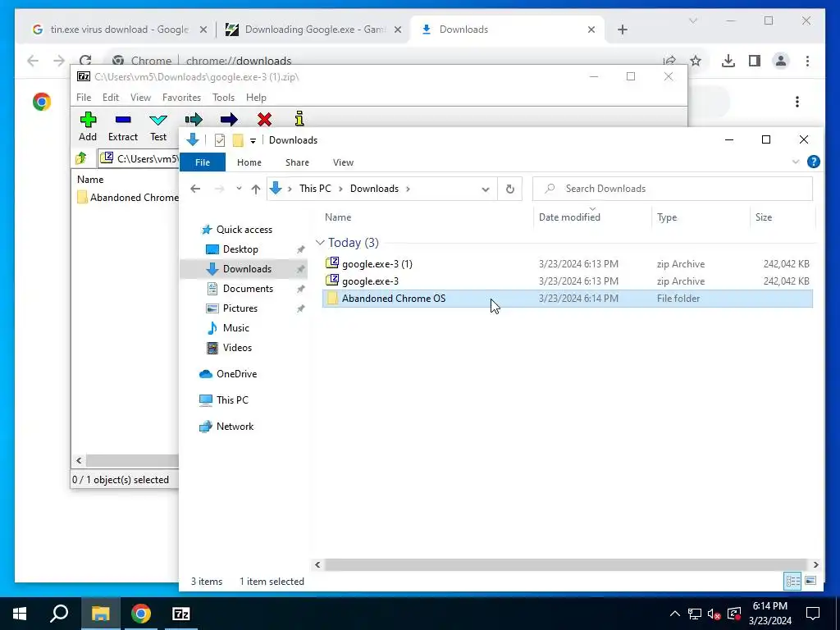Open the View menu in 7-Zip
The image size is (840, 630).
[140, 98]
